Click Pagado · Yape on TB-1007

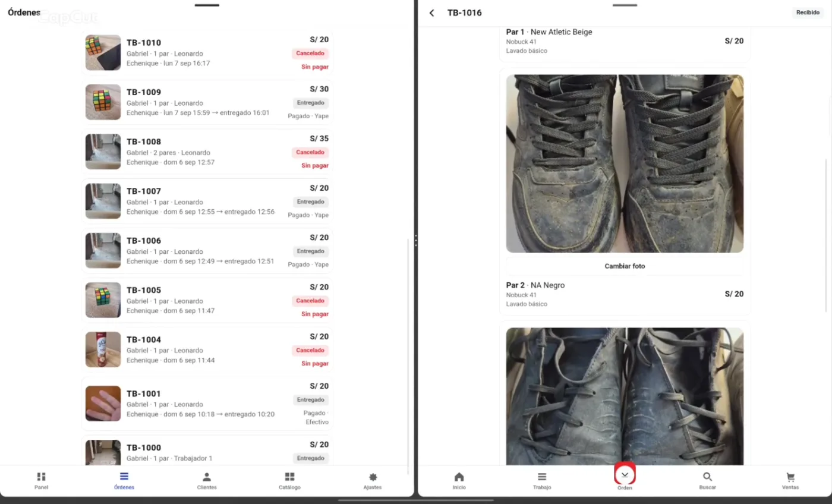(308, 215)
